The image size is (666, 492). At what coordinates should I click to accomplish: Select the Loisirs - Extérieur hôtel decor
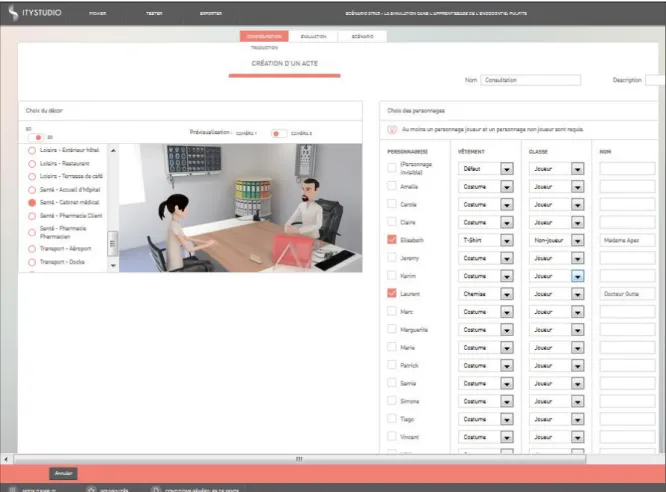(x=32, y=150)
